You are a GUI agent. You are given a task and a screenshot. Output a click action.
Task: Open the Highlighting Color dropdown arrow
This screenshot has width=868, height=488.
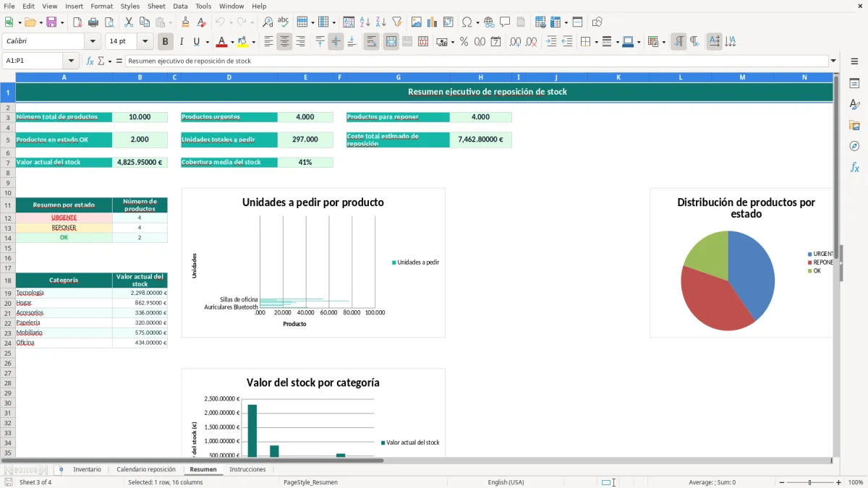253,42
